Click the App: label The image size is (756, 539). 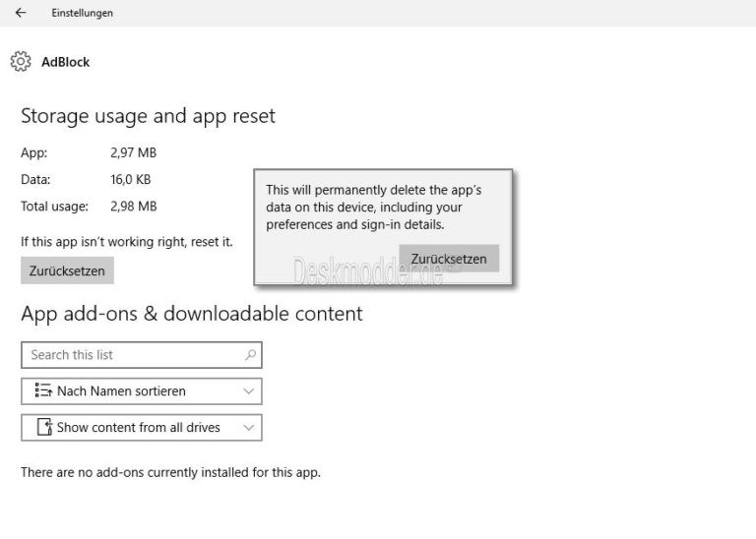(34, 153)
